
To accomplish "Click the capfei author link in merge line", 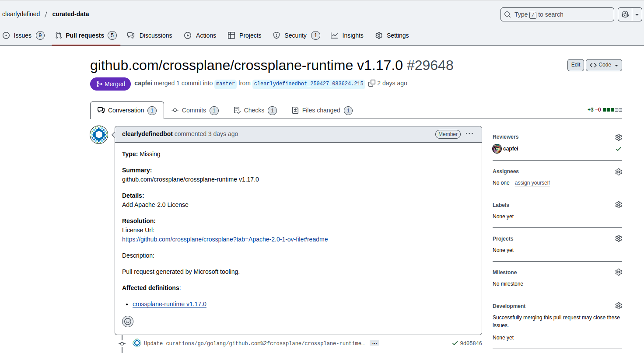I will (x=143, y=83).
